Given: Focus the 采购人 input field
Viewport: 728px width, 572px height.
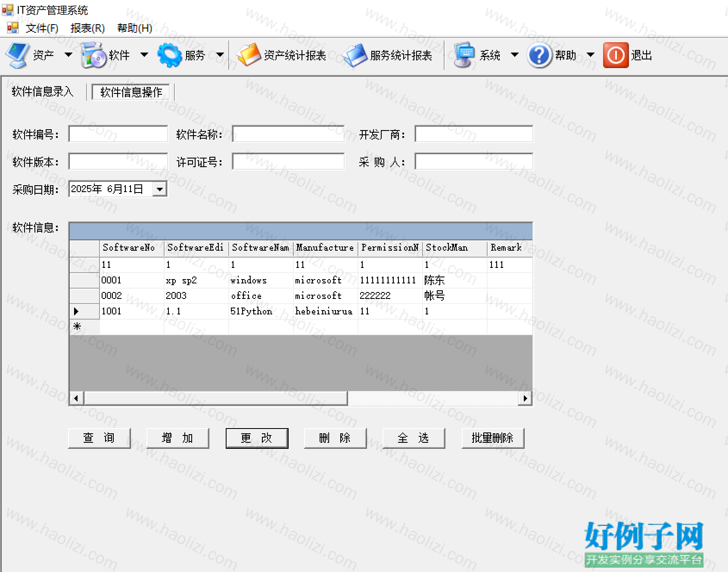Looking at the screenshot, I should tap(474, 162).
